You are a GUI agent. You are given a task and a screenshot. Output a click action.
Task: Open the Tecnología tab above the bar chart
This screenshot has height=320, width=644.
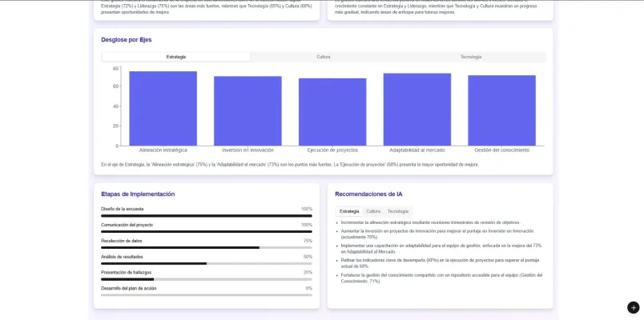click(471, 57)
